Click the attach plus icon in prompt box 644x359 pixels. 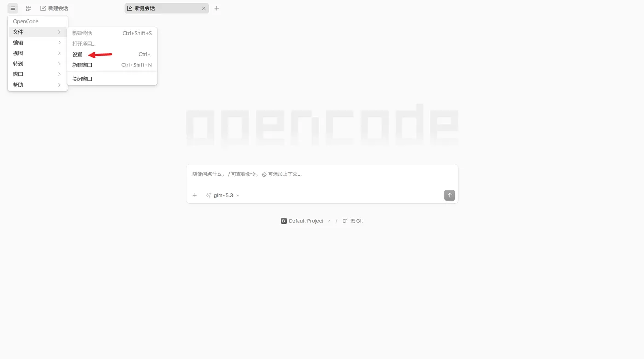pos(195,195)
